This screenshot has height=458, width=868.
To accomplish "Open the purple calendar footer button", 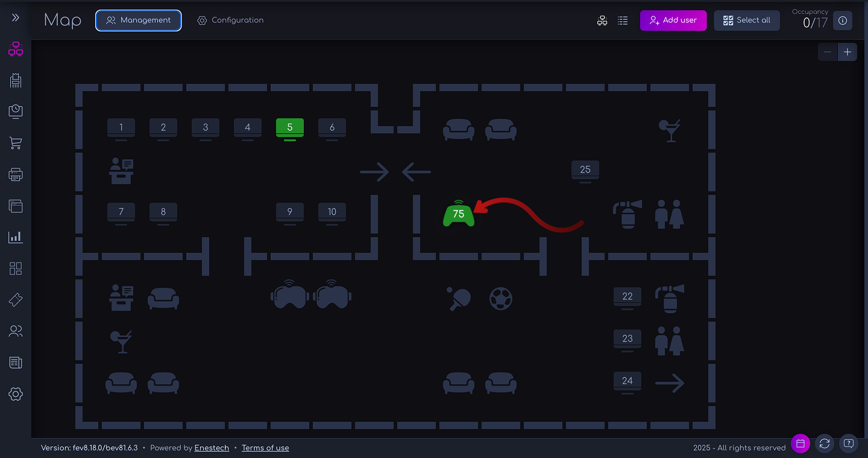I will point(800,444).
